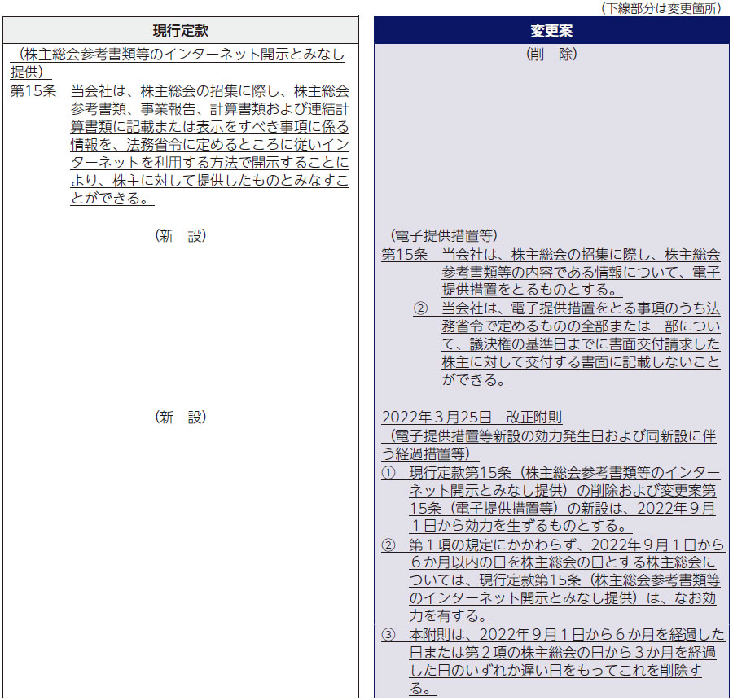Click the heading (株主総会参考書類等のインターネット開示とみなし

178,55
